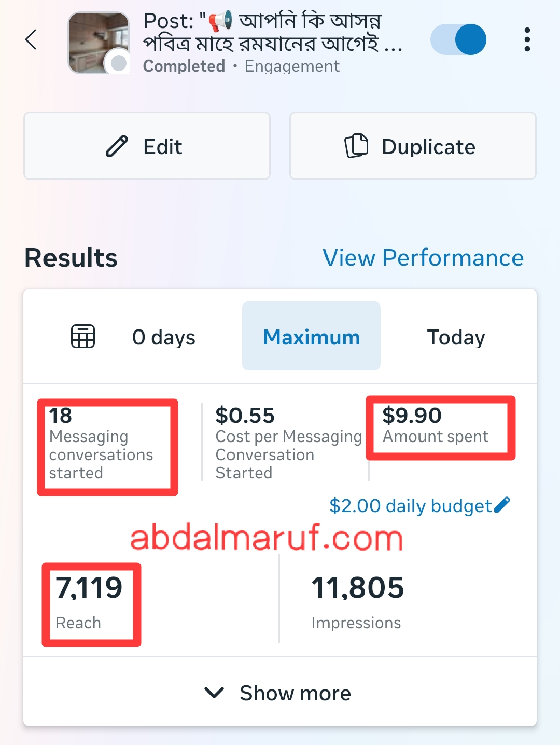
Task: Select the Maximum time range tab
Action: click(311, 337)
